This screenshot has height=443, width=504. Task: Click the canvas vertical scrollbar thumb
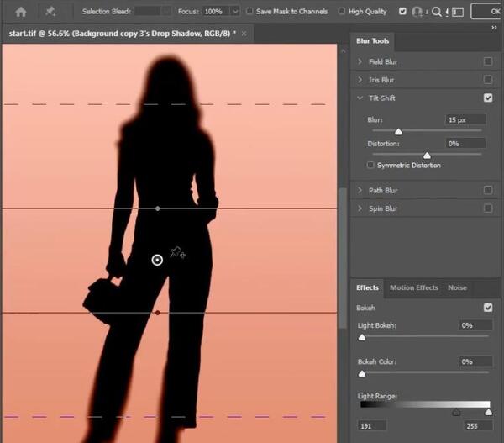coord(343,258)
